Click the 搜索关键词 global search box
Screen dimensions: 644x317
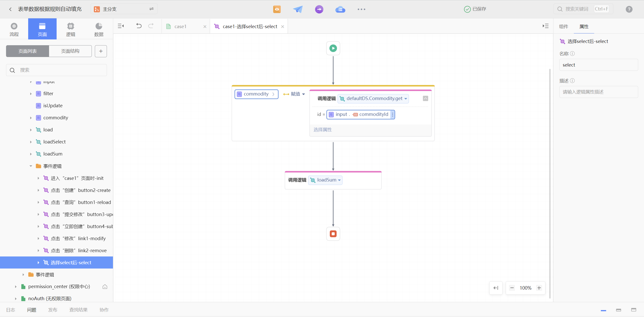tap(583, 9)
